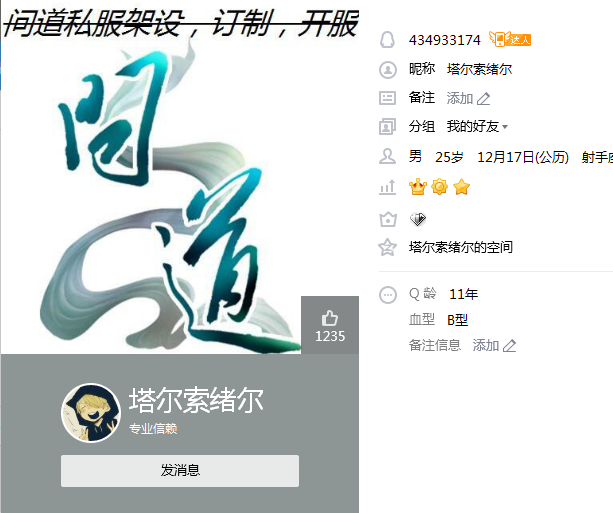The width and height of the screenshot is (613, 513).
Task: Click the round avatar thumbnail
Action: pyautogui.click(x=91, y=413)
